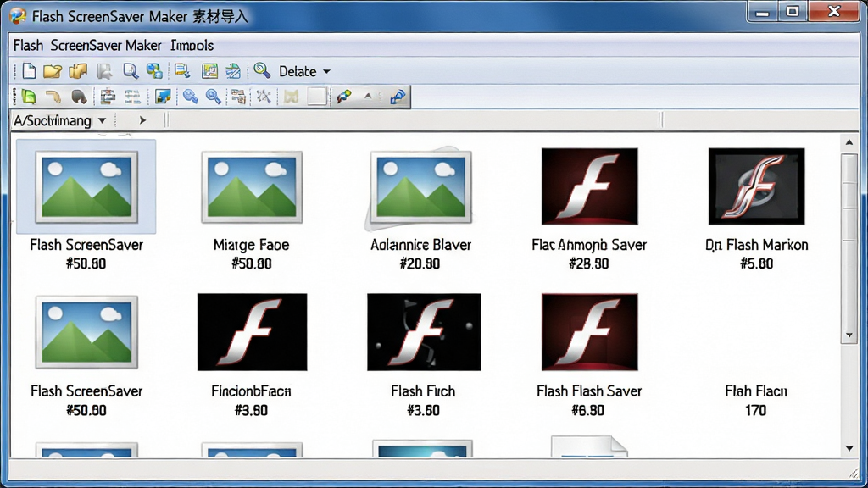The width and height of the screenshot is (868, 488).
Task: Click the zoom magnifier next to blue image icon
Action: coord(191,97)
